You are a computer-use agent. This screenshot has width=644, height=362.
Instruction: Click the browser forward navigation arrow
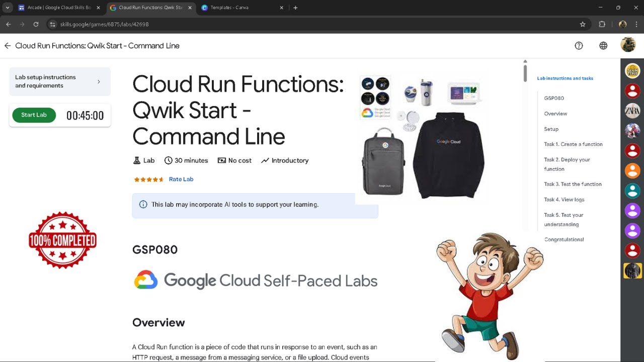[22, 24]
